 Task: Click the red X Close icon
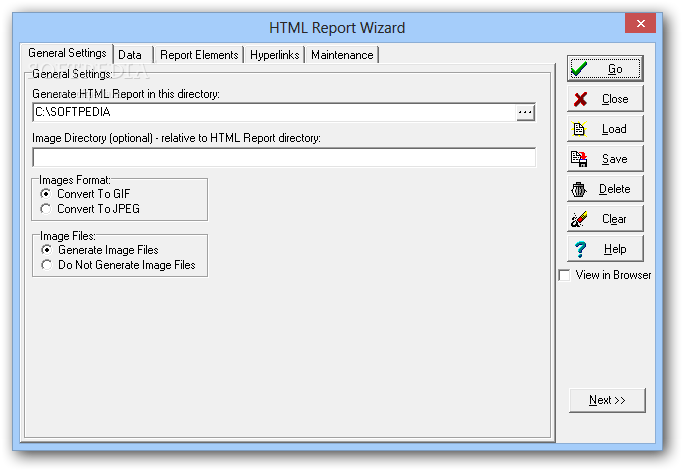coord(580,99)
